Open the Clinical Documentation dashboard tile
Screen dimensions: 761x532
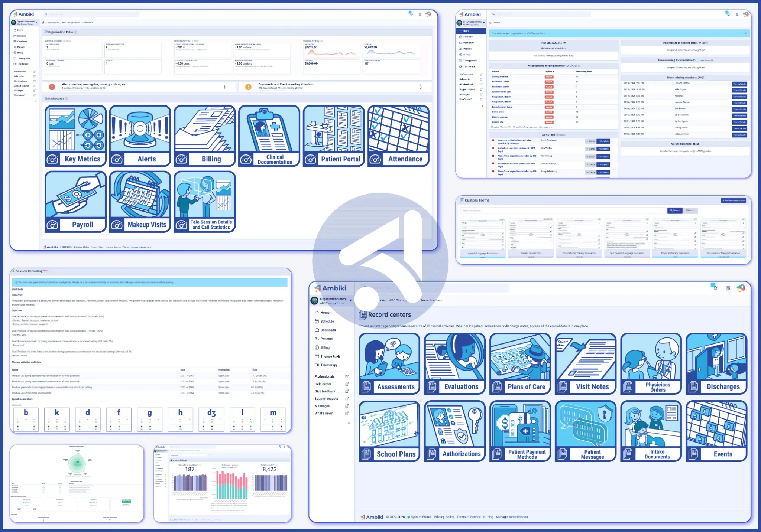tap(269, 136)
